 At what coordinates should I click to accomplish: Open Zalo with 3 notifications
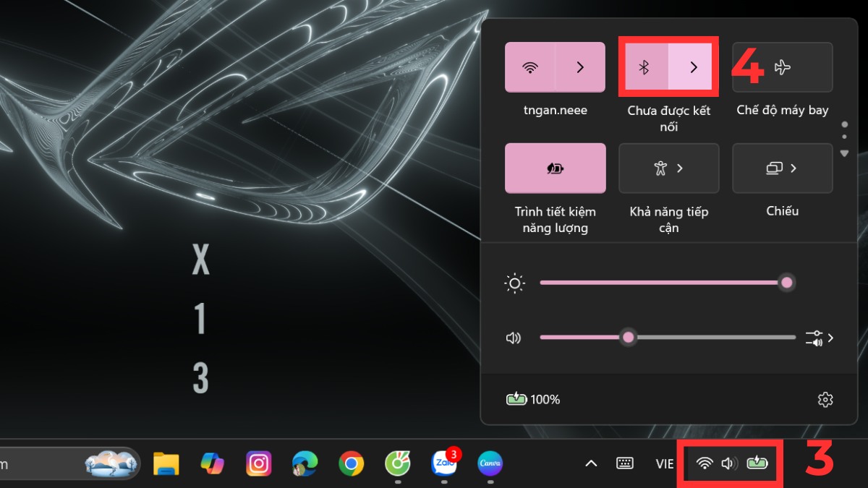[443, 463]
